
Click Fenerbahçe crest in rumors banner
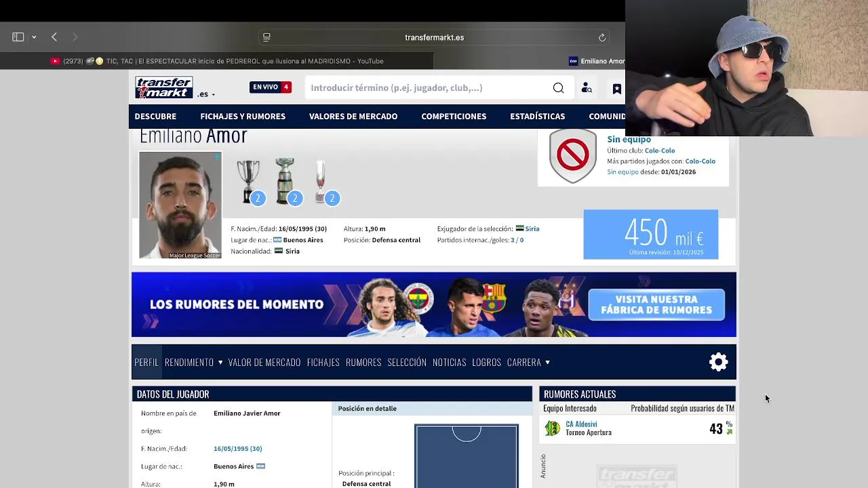click(418, 298)
